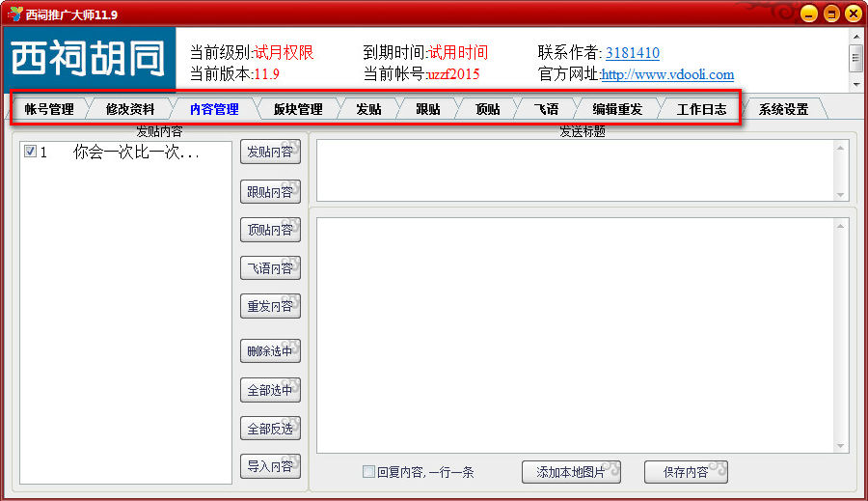Enable 回复内容,一行一条 checkbox

click(368, 472)
